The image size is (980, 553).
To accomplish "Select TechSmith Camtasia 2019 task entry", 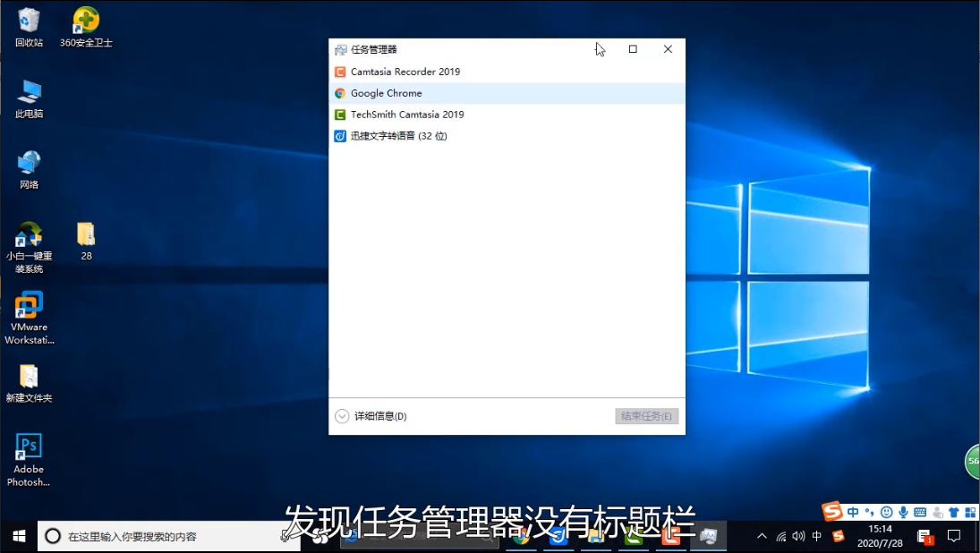I will (406, 115).
